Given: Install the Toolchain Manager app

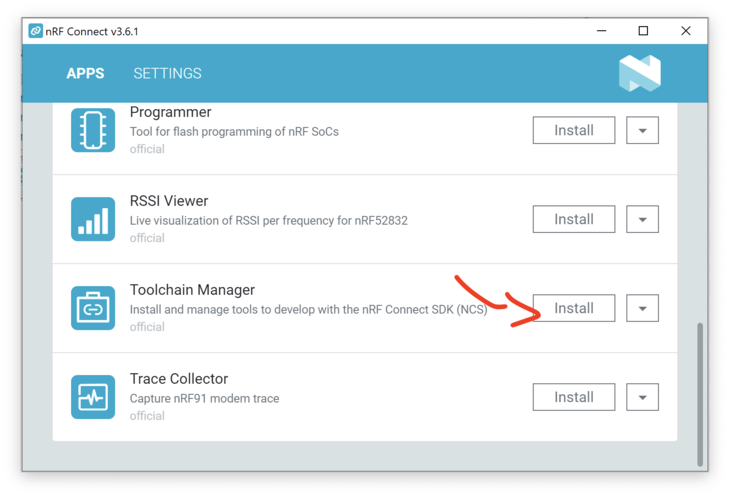Looking at the screenshot, I should click(574, 308).
